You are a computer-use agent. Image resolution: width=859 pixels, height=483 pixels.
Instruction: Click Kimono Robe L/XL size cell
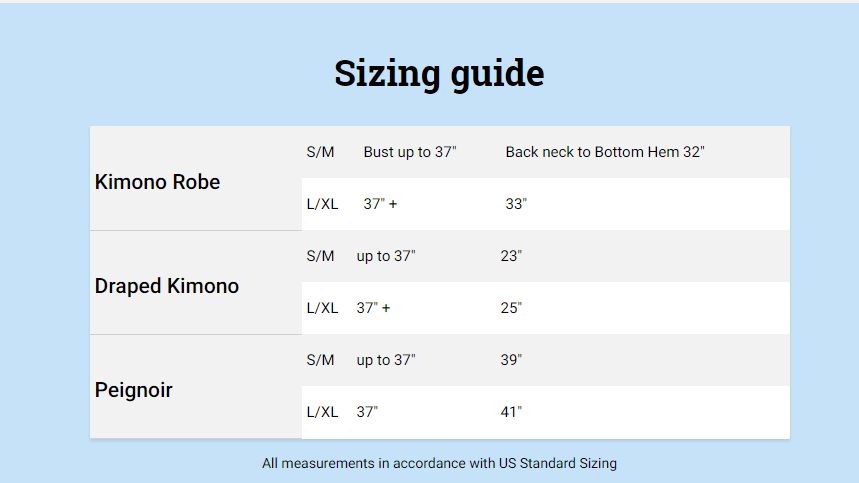tap(322, 204)
